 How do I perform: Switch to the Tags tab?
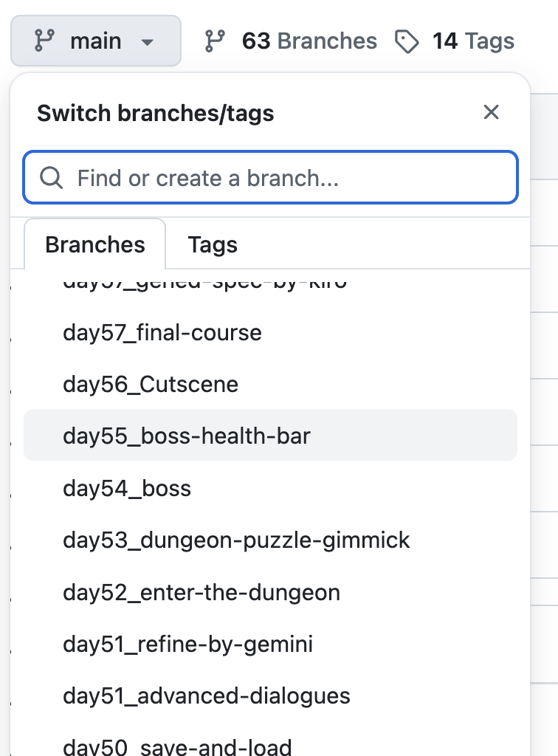click(x=213, y=245)
